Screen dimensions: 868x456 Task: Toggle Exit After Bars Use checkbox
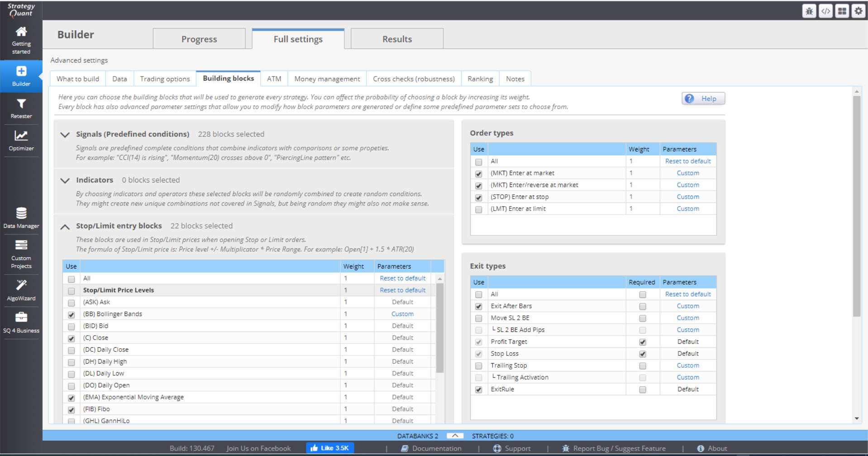coord(479,307)
